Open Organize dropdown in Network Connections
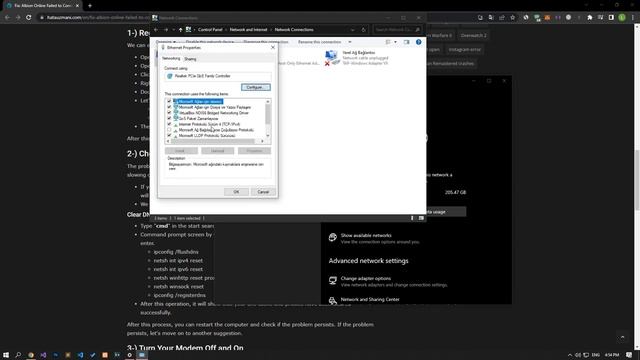 point(166,42)
